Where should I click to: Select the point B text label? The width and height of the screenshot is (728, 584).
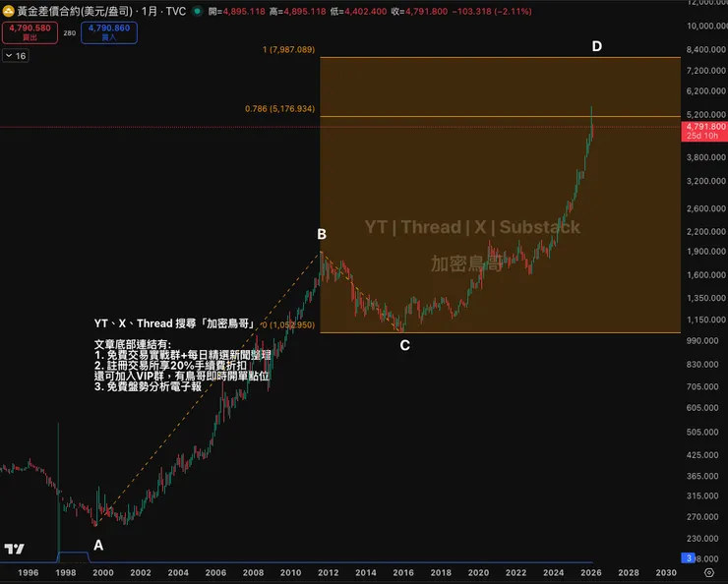coord(322,234)
